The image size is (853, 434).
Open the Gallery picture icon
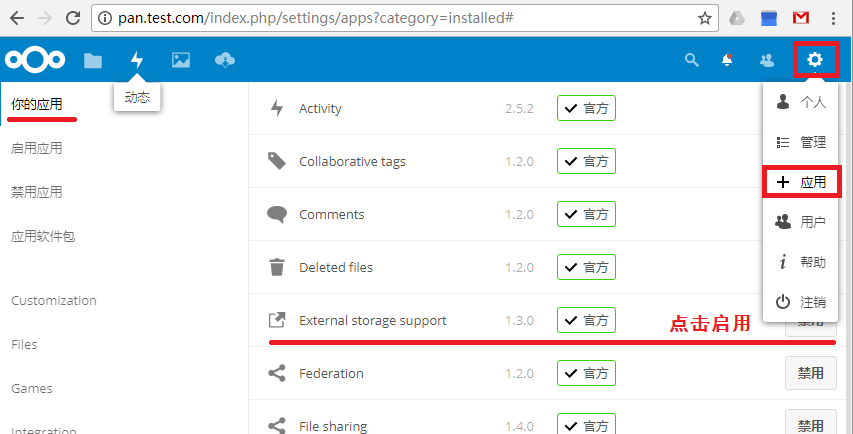tap(181, 60)
